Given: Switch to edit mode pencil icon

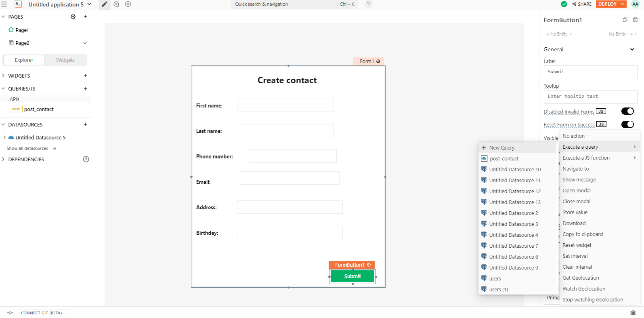Looking at the screenshot, I should [x=105, y=4].
